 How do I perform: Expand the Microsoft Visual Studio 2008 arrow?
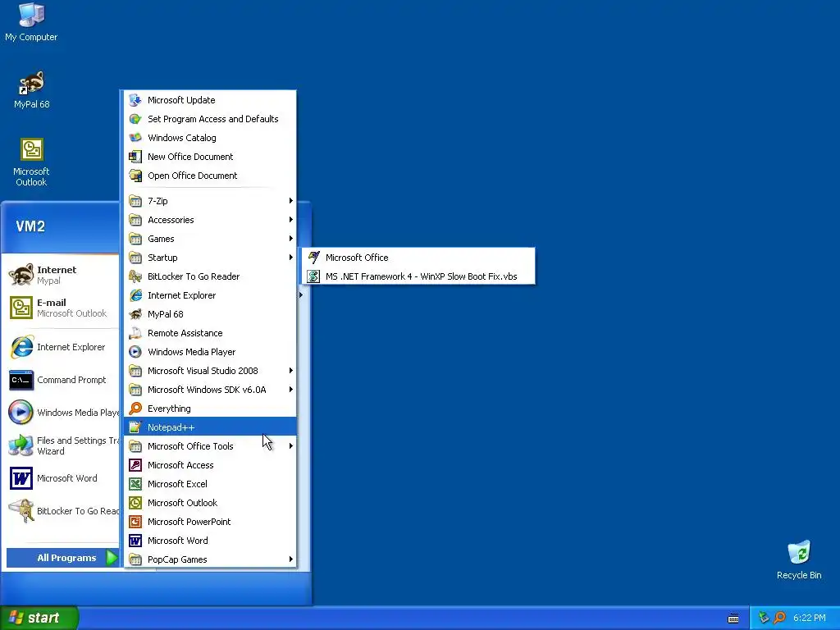(291, 371)
